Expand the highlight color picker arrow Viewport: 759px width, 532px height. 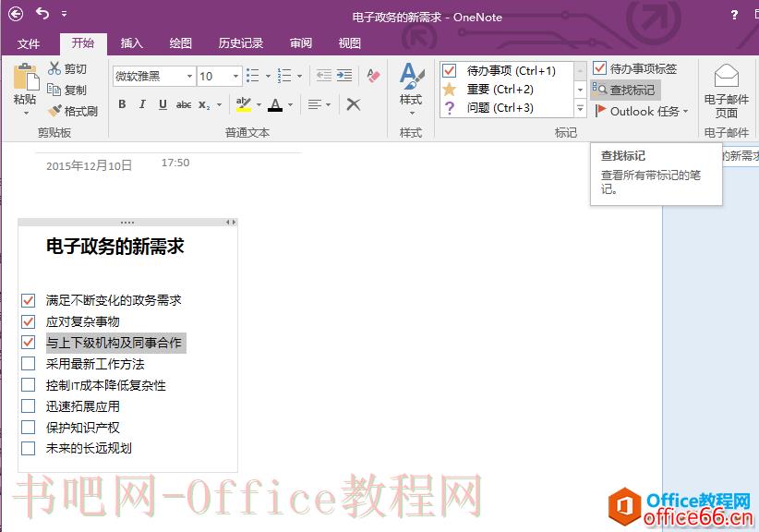tap(259, 104)
